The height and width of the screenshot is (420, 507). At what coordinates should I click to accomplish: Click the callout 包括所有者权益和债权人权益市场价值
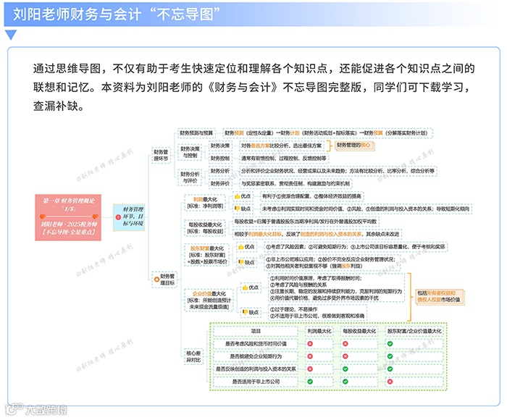440,296
